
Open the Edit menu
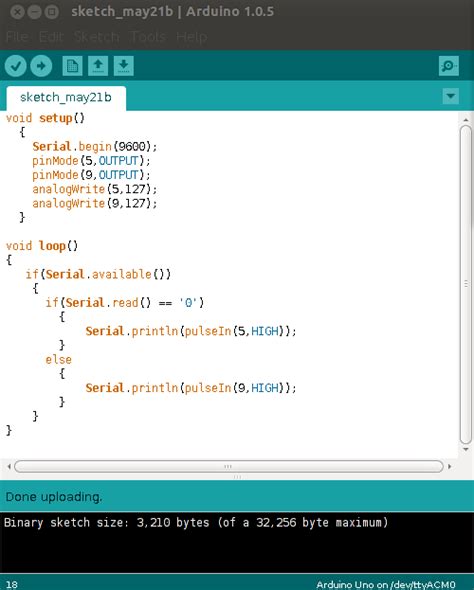(51, 37)
